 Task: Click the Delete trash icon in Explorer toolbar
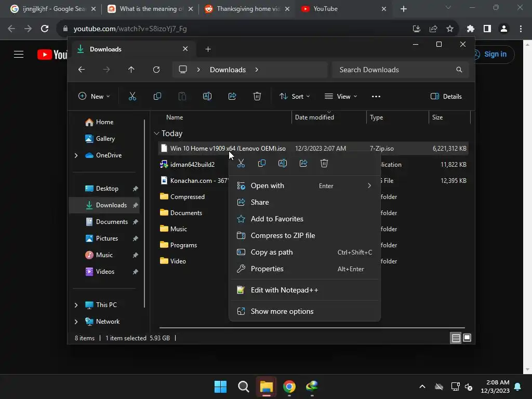tap(257, 97)
